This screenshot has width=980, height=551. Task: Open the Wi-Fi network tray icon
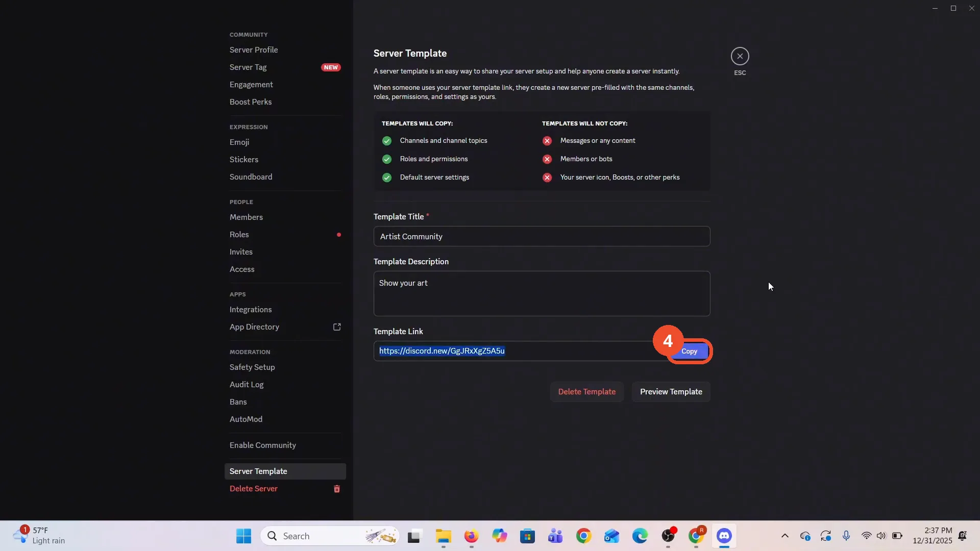click(x=866, y=536)
